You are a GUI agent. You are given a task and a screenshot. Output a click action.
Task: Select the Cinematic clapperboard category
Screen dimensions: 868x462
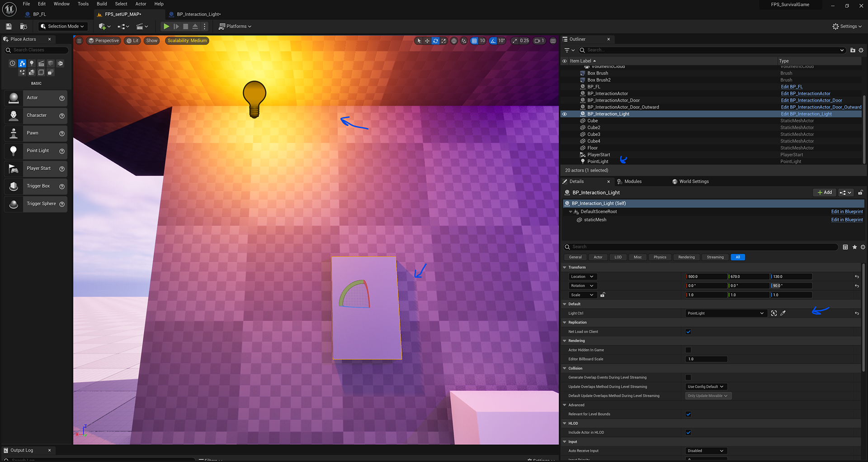[41, 63]
